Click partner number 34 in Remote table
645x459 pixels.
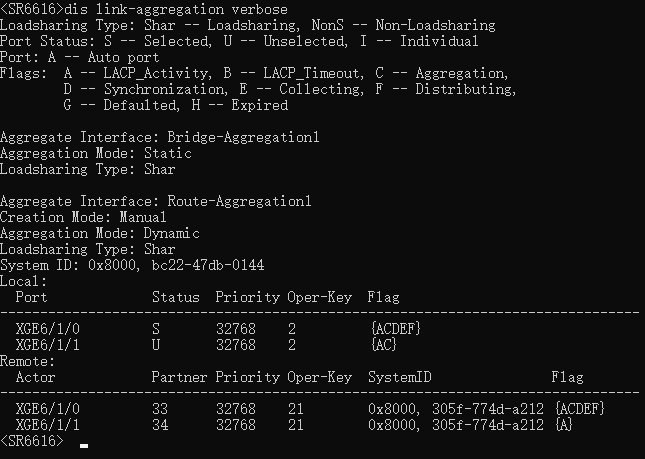pos(160,425)
